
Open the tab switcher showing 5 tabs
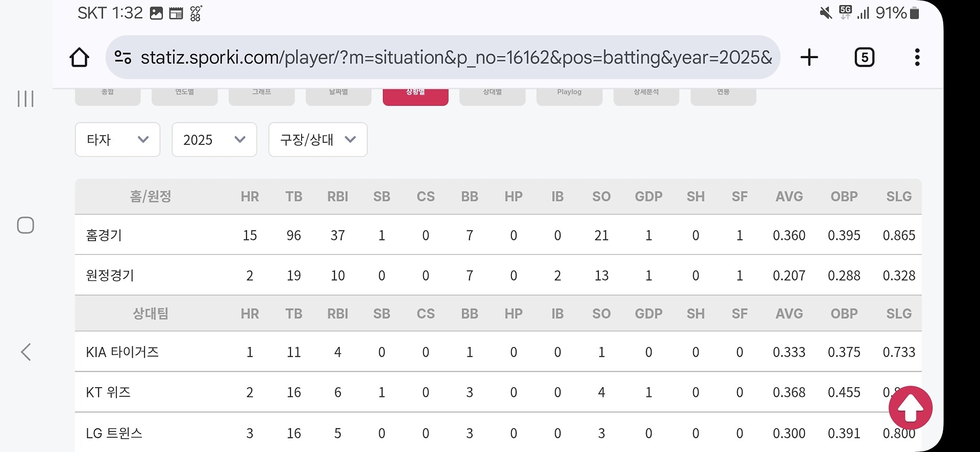864,57
